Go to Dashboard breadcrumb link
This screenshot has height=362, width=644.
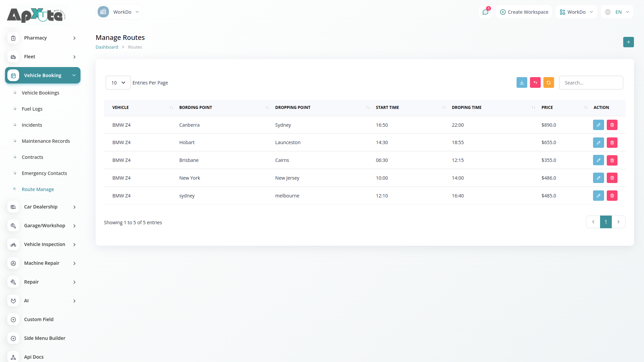point(107,47)
